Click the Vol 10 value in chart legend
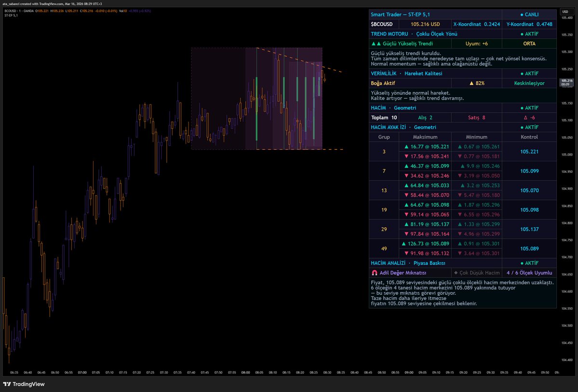 click(123, 11)
